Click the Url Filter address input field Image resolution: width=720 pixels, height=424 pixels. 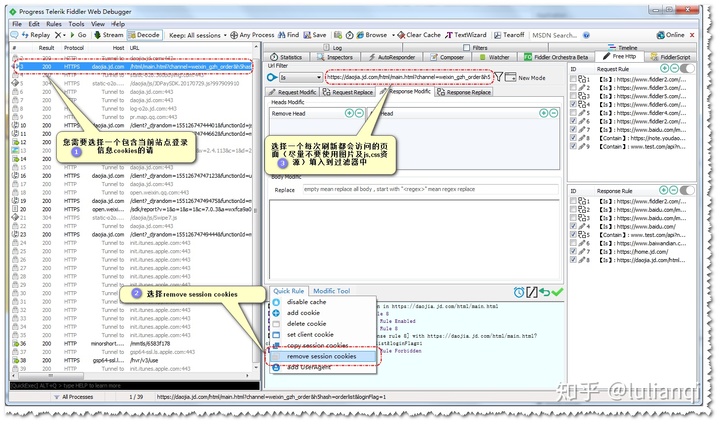[408, 77]
